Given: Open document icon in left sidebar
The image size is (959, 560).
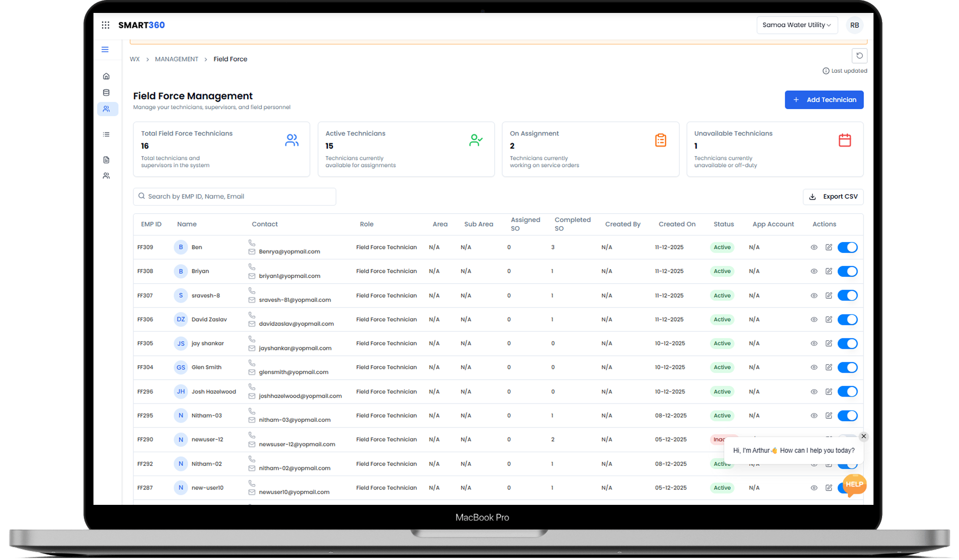Looking at the screenshot, I should coord(106,160).
